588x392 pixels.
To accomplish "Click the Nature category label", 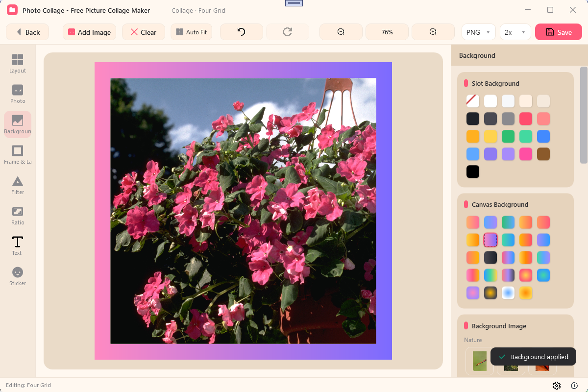I will click(473, 340).
